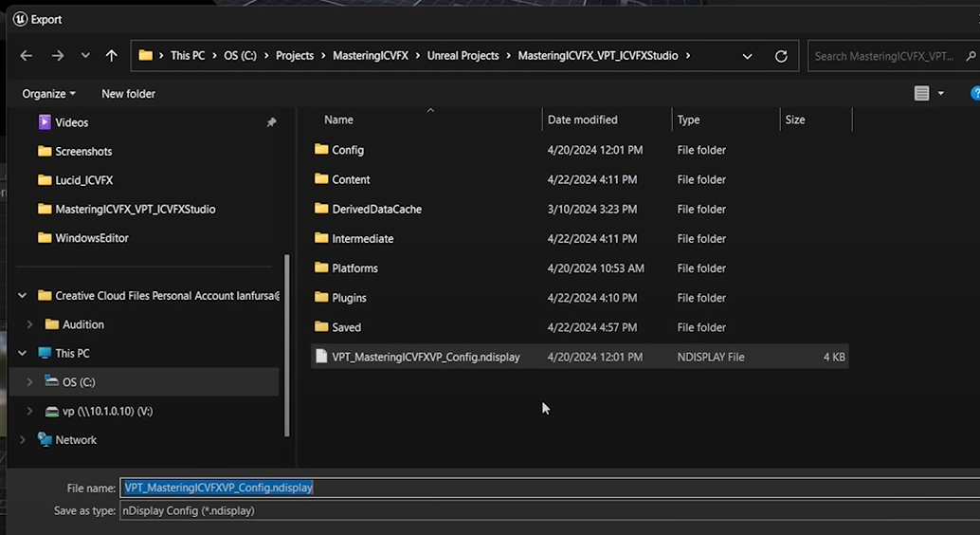Expand the Network node
This screenshot has height=535, width=980.
tap(23, 440)
